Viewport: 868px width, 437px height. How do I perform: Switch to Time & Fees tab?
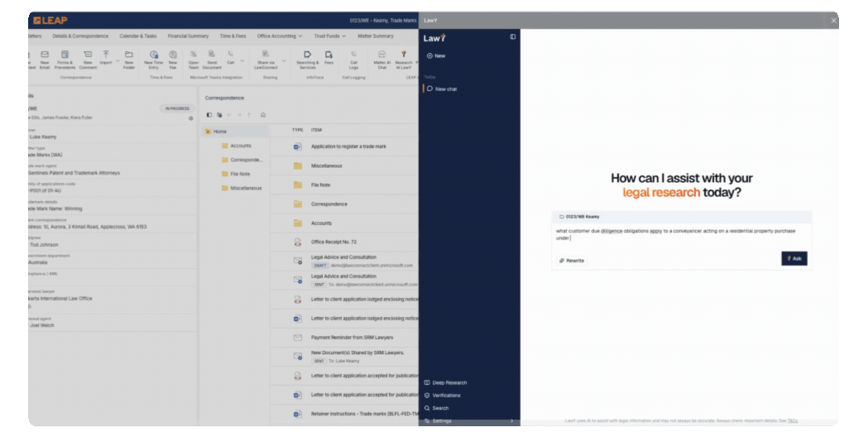(x=233, y=36)
